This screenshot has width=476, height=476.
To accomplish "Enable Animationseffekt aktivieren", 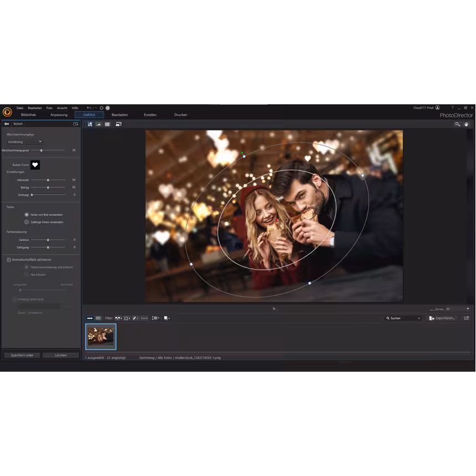I will 9,259.
